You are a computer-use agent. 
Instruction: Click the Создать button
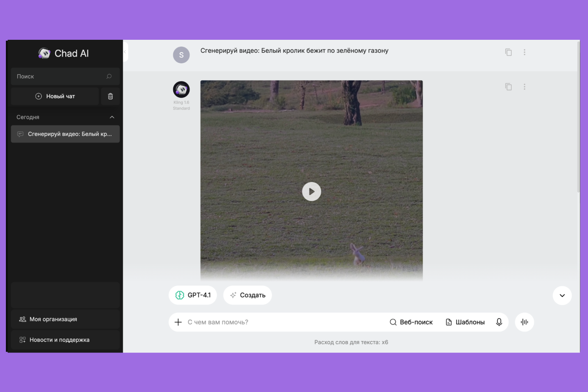pos(247,295)
